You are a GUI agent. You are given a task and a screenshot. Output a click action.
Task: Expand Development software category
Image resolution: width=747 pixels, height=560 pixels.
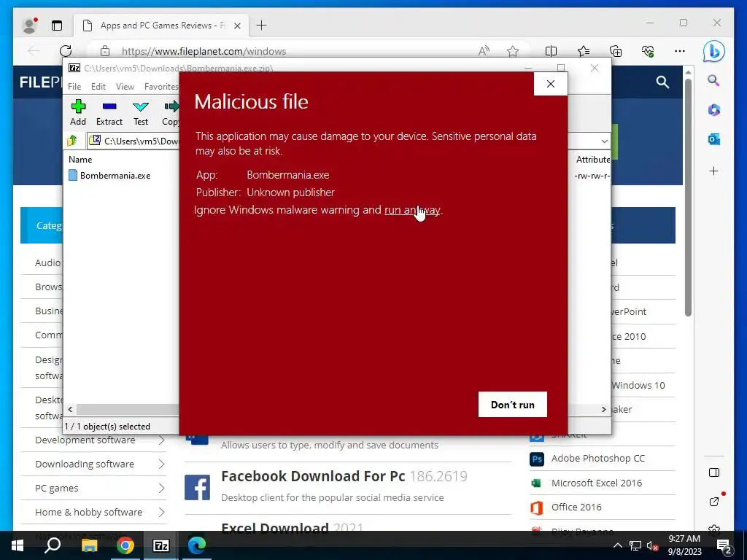(161, 440)
